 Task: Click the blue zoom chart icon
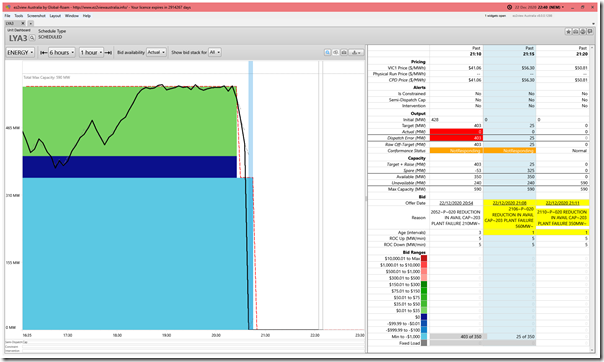pos(327,52)
